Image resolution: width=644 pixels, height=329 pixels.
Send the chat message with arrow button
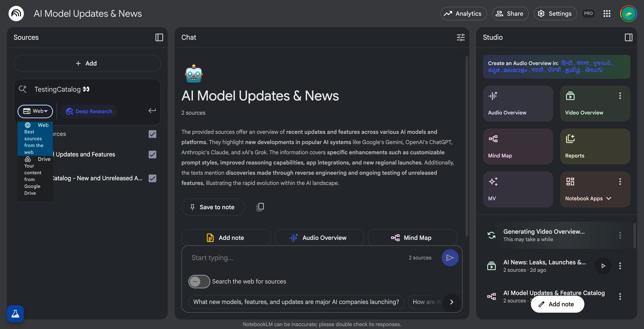(x=450, y=258)
